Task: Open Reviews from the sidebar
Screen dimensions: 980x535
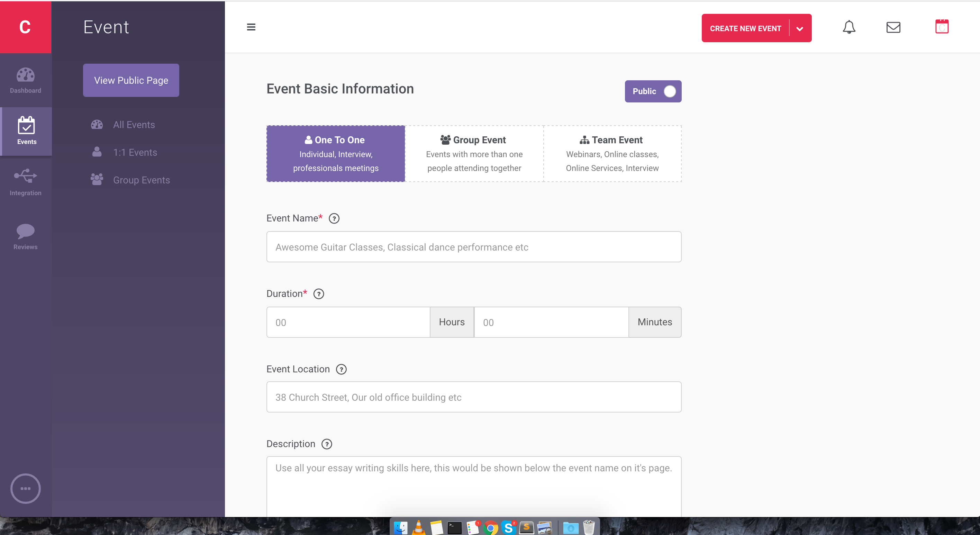Action: [x=26, y=236]
